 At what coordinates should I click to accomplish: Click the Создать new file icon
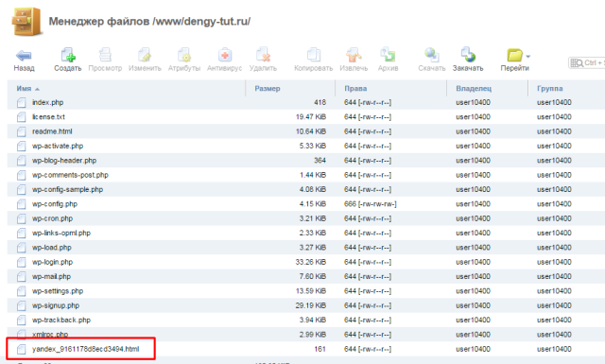point(67,55)
